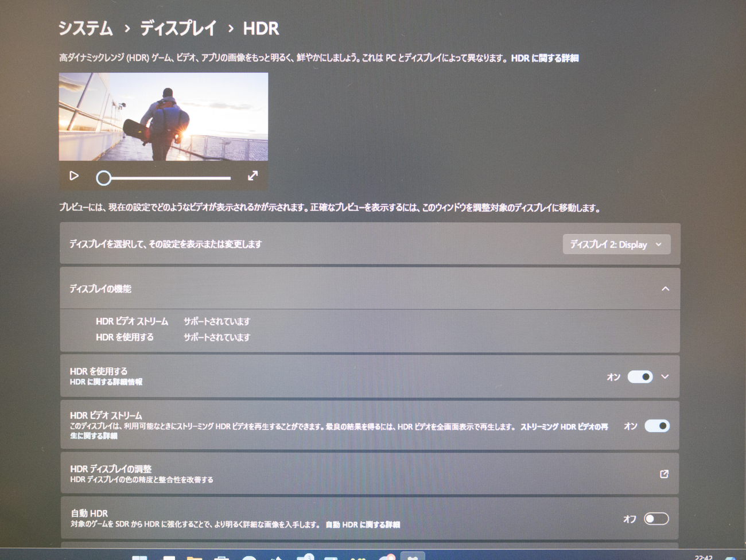This screenshot has width=746, height=560.
Task: Click the HDR ディスプレイの調整 row title
Action: tap(111, 469)
